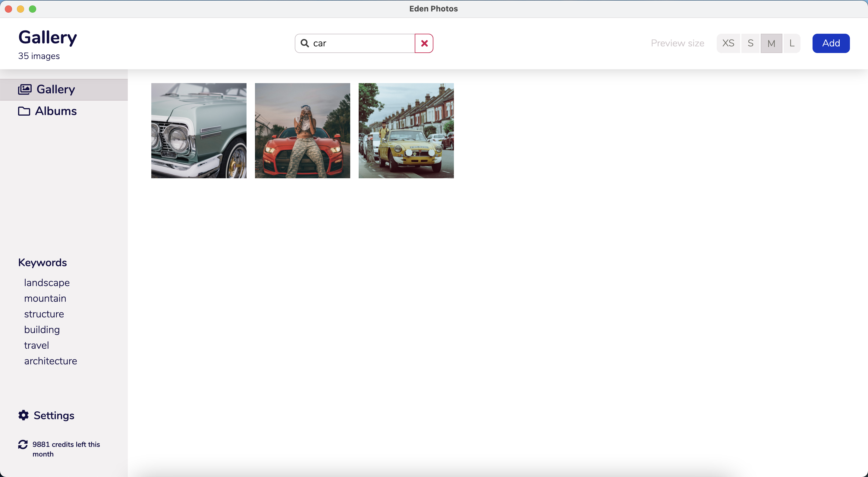Click the credits refresh arrows icon

pos(23,445)
